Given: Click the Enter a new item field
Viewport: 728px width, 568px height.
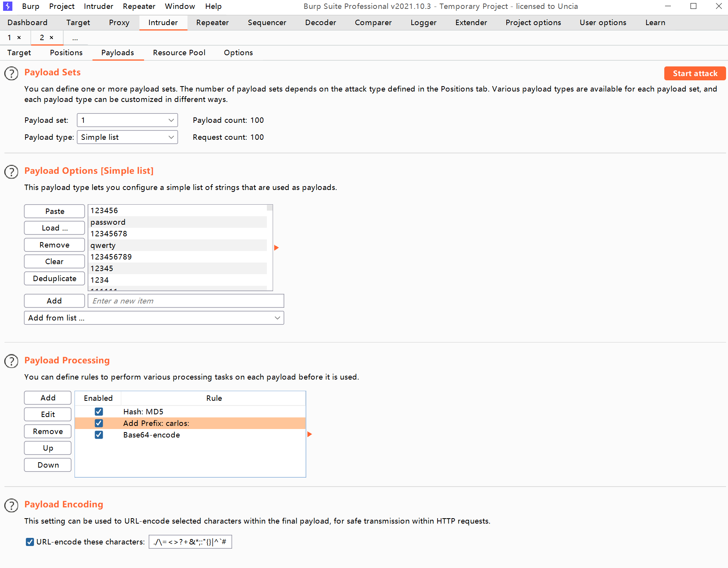Looking at the screenshot, I should click(x=186, y=301).
